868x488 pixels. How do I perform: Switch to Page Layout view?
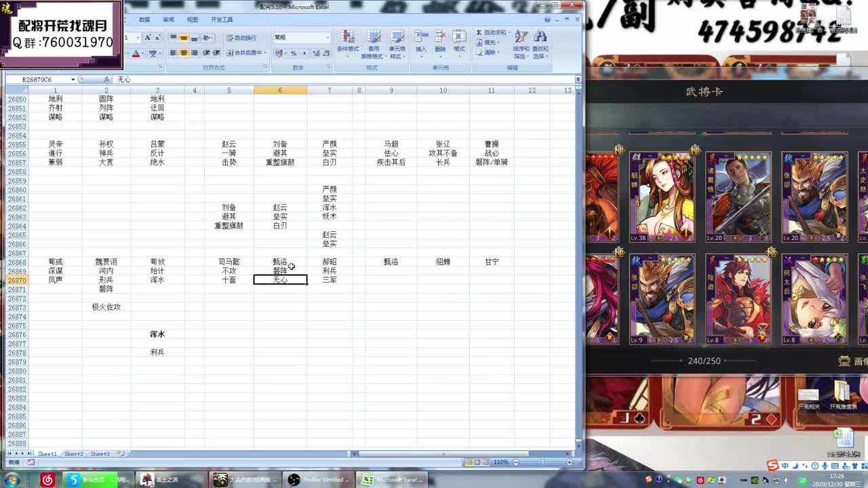tap(477, 462)
